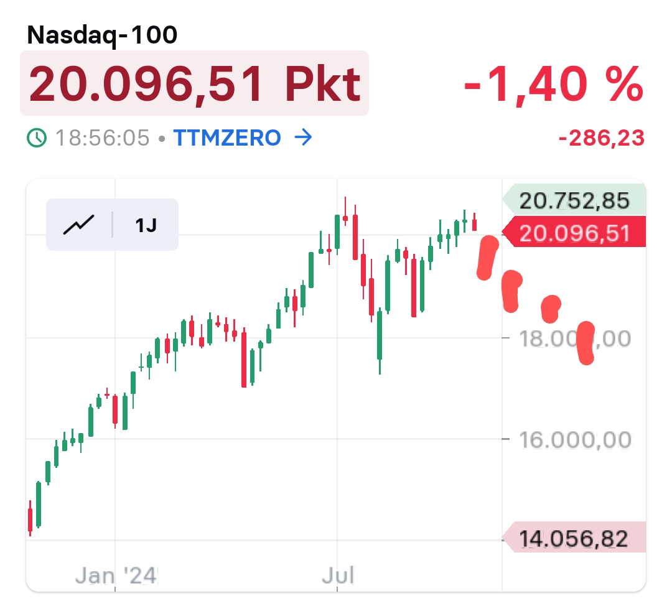Click the topmost red hand-drawn mark
The image size is (672, 616).
487,256
